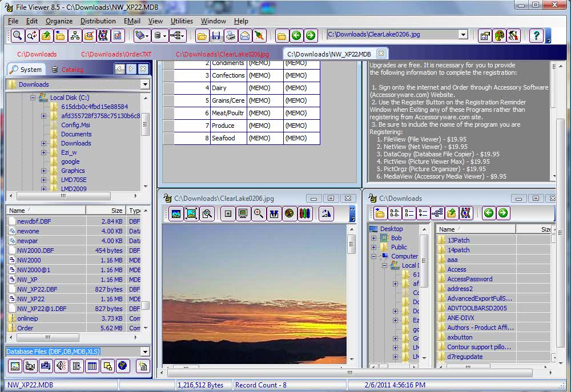The image size is (571, 392).
Task: Click green forward arrow in C:\Downloads pane
Action: click(x=503, y=213)
